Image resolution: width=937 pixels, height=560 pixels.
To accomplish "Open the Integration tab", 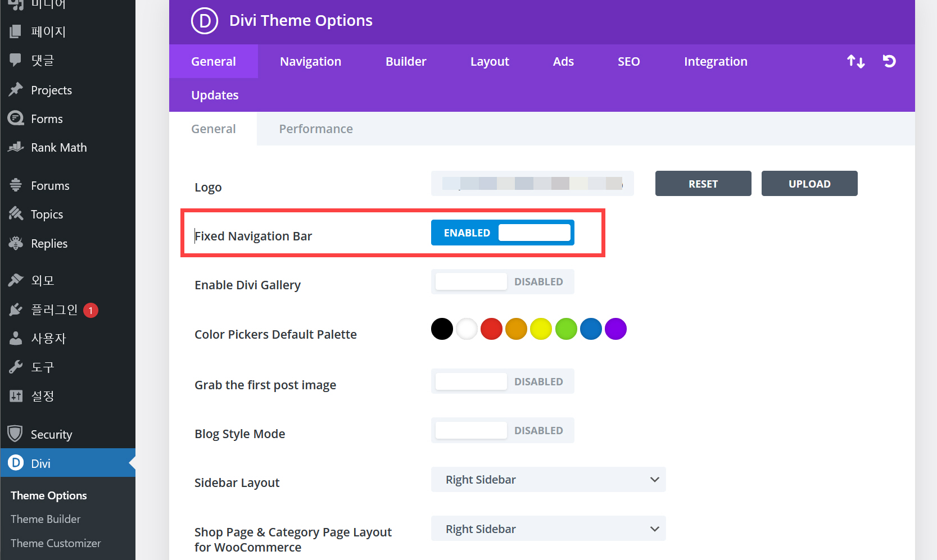I will pos(716,61).
